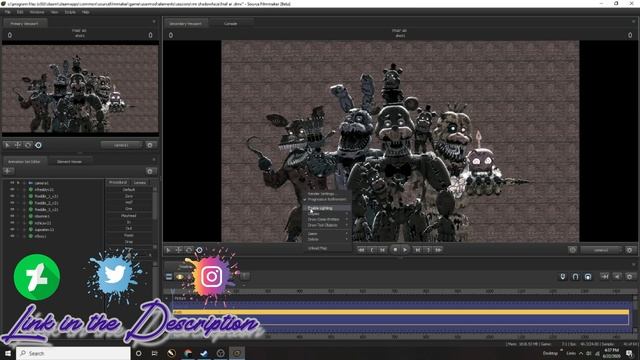640x360 pixels.
Task: Open the Edit menu
Action: pyautogui.click(x=20, y=12)
